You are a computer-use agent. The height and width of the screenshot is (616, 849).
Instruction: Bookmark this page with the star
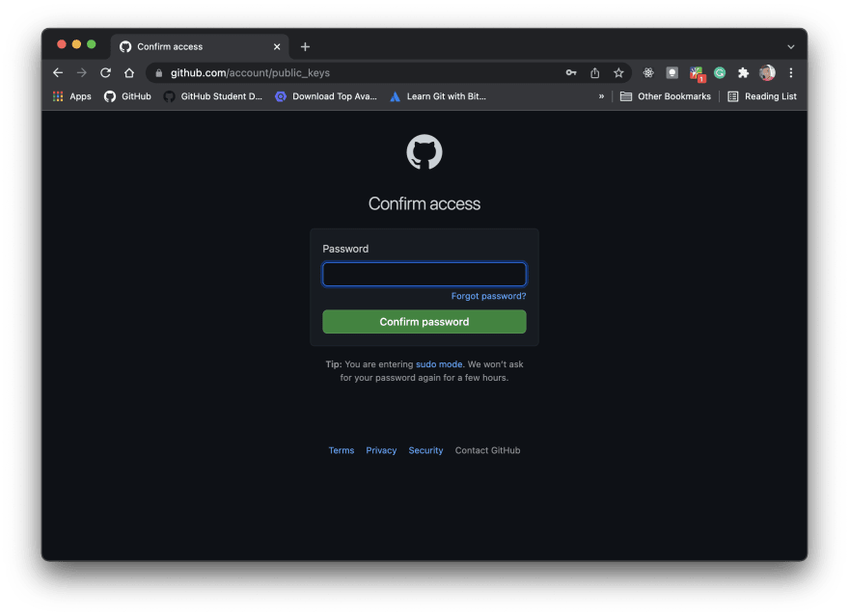pos(618,72)
